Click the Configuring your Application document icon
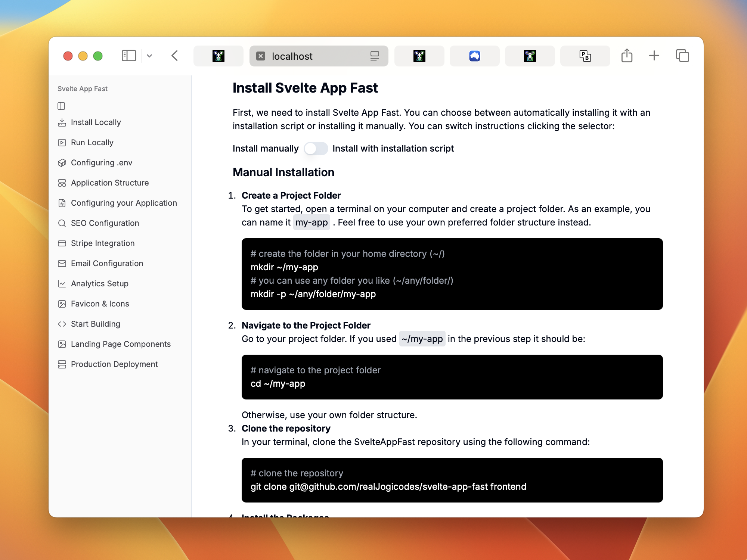 [x=62, y=203]
